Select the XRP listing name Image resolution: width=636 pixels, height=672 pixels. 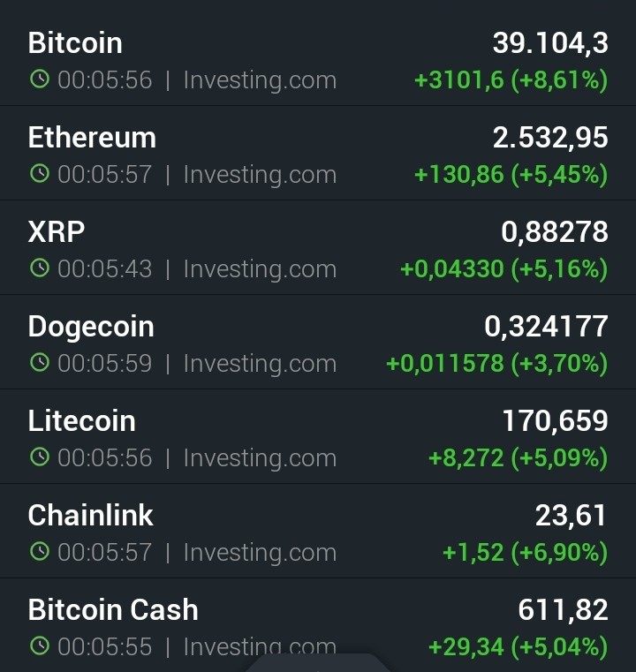(x=57, y=232)
